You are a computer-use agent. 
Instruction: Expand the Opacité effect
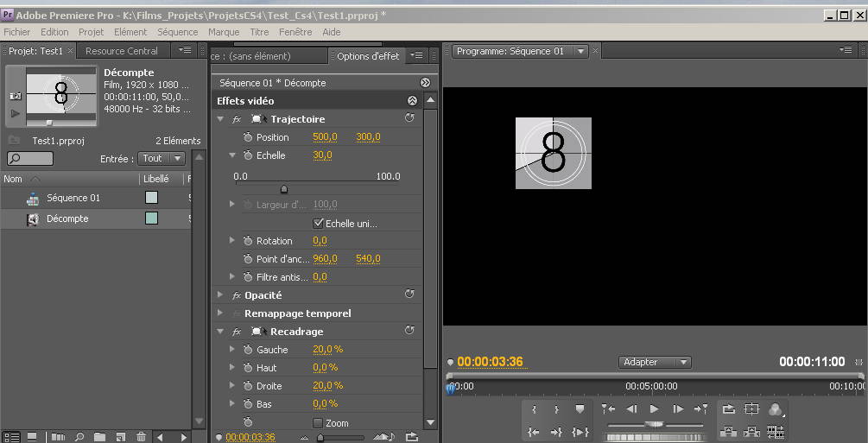tap(221, 295)
